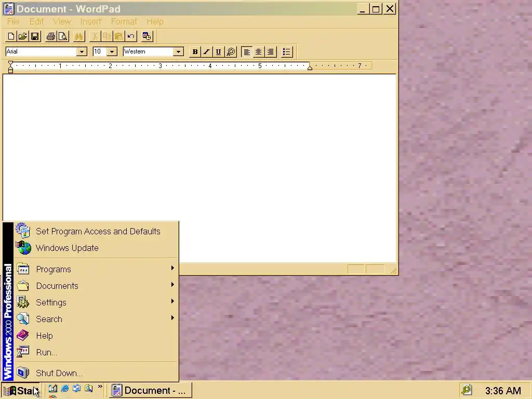Click Document WordPad taskbar button

point(151,391)
